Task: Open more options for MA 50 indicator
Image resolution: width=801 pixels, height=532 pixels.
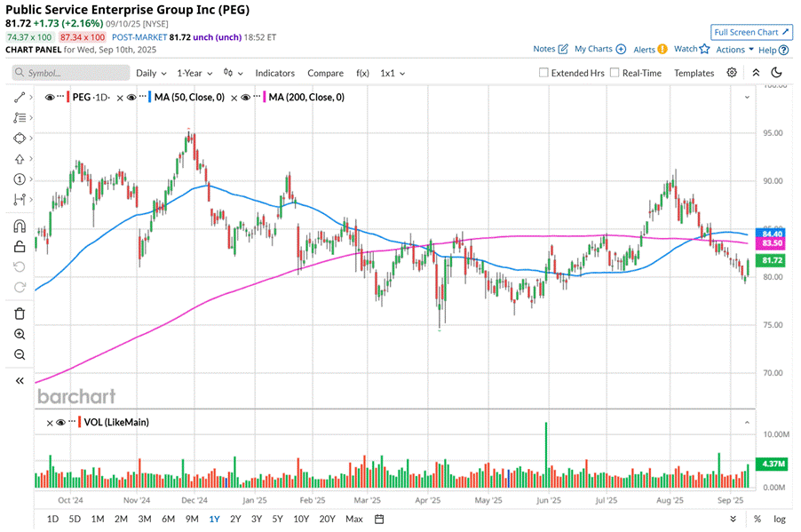Action: tap(142, 97)
